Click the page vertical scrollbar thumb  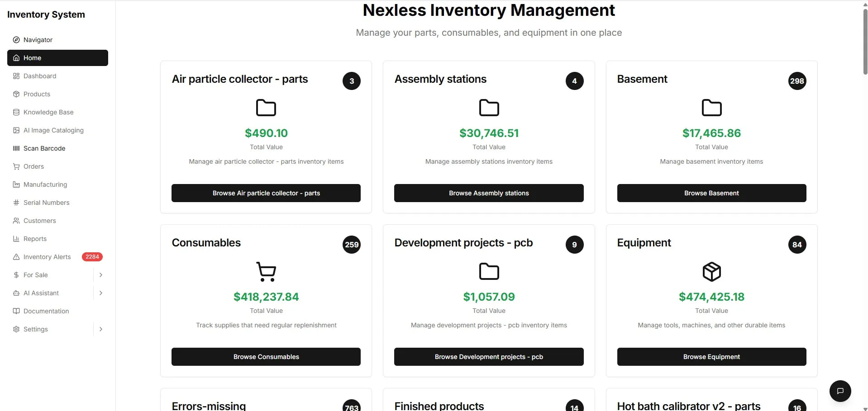click(x=865, y=41)
